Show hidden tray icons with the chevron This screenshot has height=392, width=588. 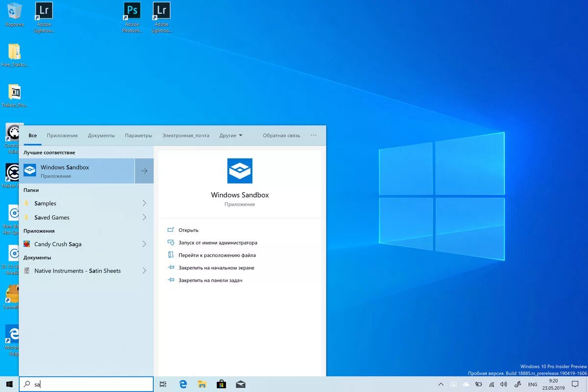coord(441,385)
